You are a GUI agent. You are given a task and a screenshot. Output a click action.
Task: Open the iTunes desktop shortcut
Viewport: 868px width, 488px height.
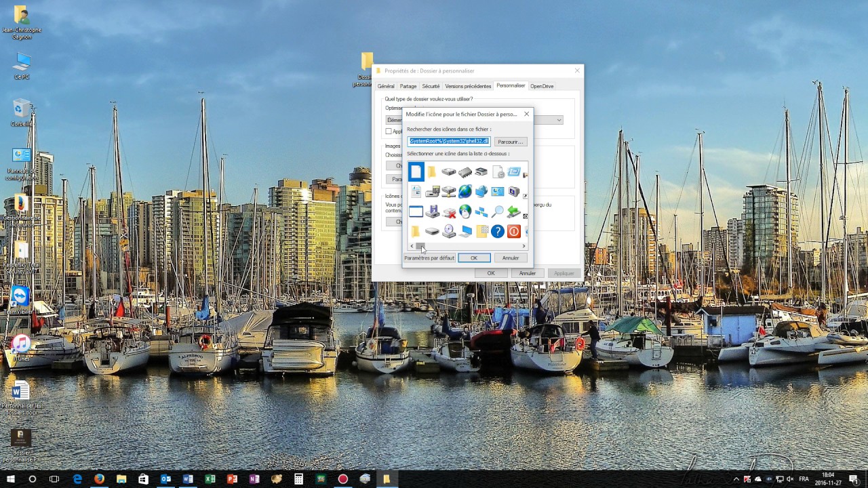[21, 347]
